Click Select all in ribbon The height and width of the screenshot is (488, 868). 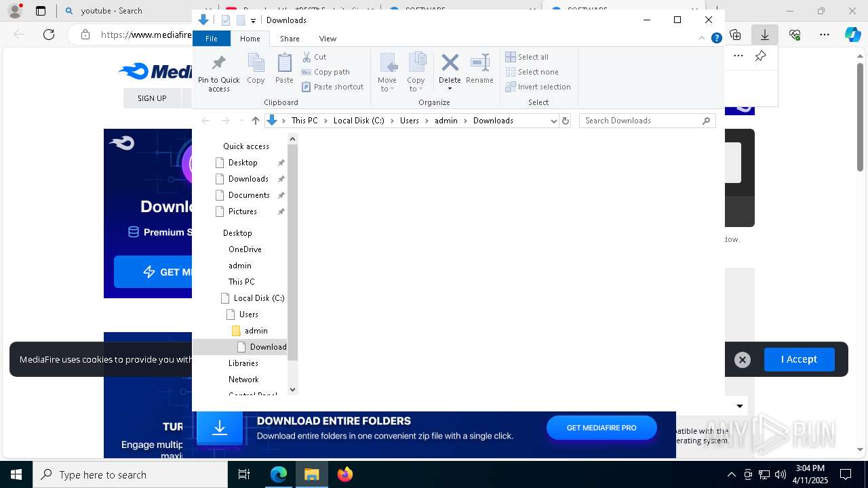(x=527, y=57)
